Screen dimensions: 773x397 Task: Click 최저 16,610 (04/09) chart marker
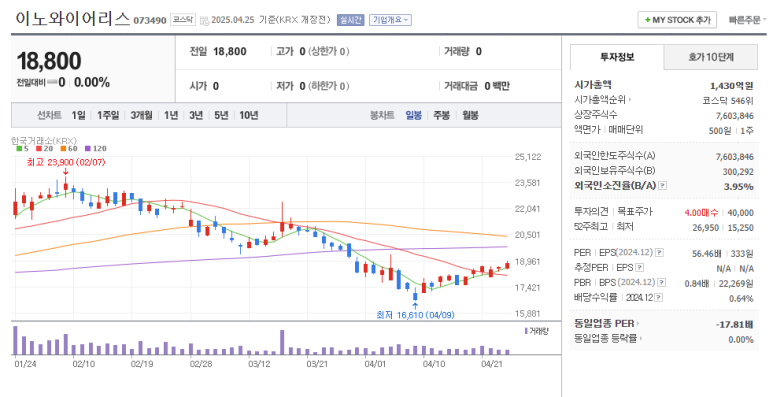click(x=415, y=315)
